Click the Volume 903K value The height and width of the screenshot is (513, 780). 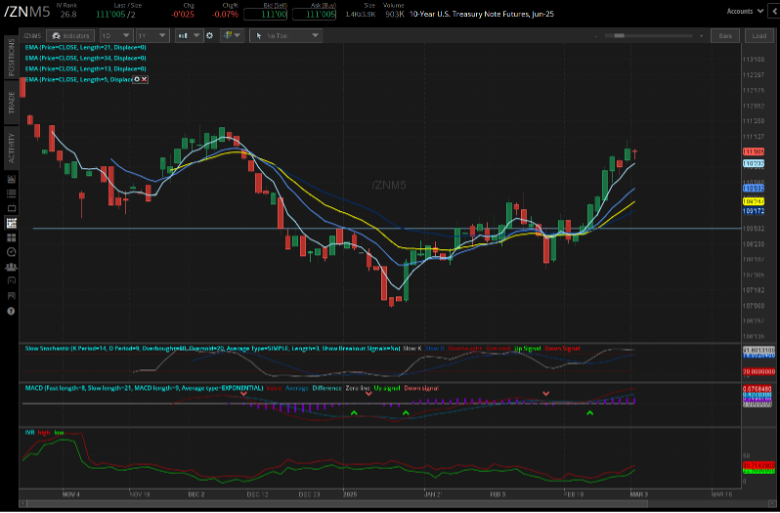click(394, 14)
